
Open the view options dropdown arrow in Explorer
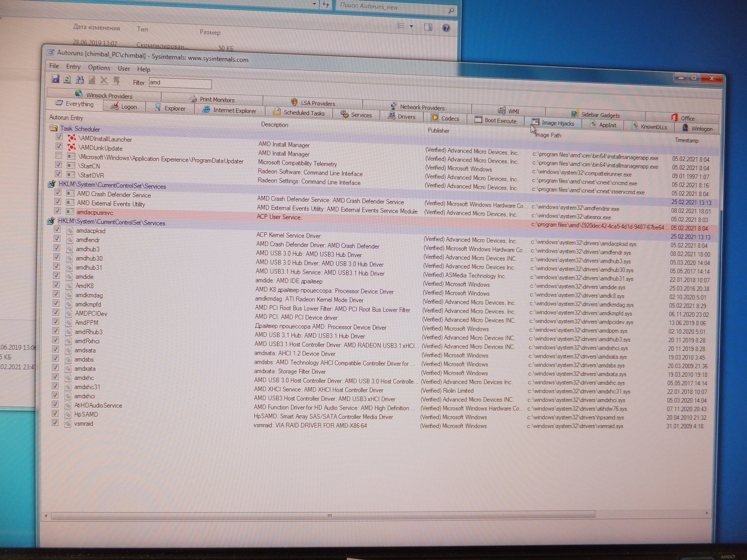[x=411, y=26]
